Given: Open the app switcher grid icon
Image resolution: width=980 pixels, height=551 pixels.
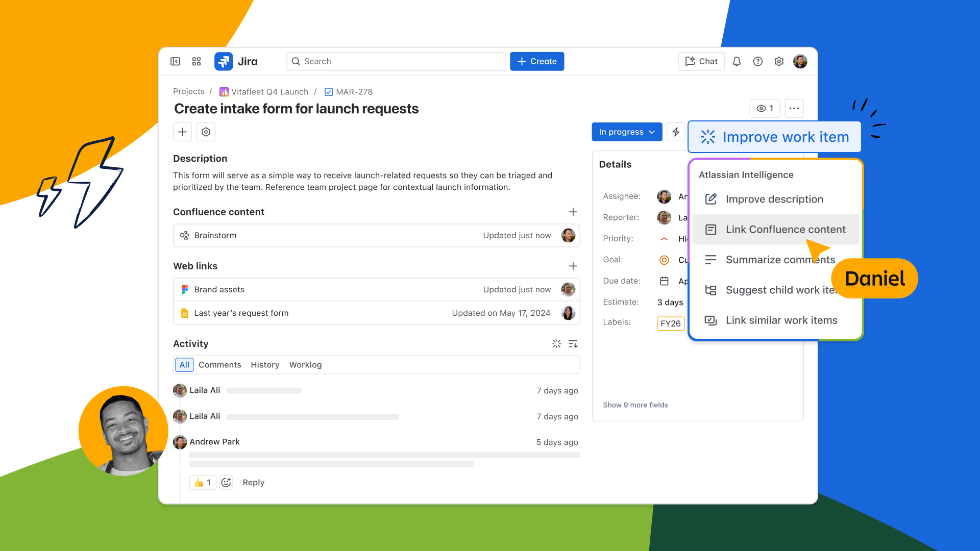Looking at the screenshot, I should 196,61.
